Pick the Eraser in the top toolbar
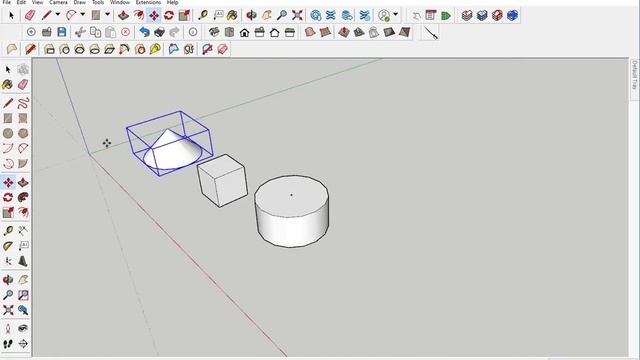Image resolution: width=640 pixels, height=360 pixels. 30,16
